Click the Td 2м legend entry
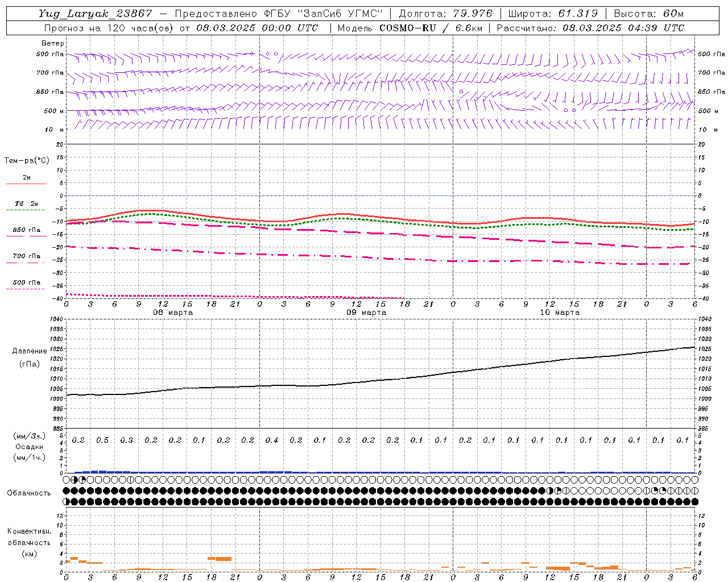The image size is (728, 582). point(27,203)
